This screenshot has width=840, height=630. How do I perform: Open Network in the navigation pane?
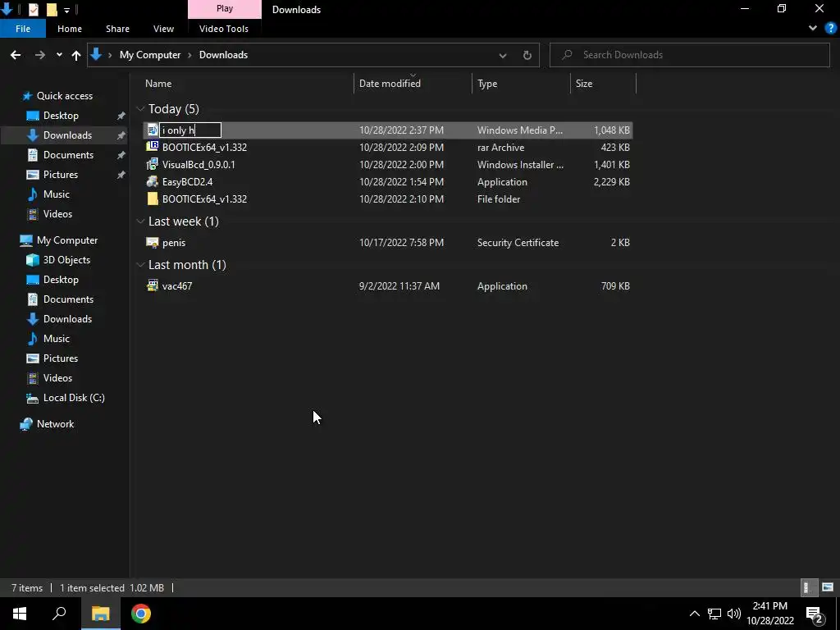pos(55,424)
